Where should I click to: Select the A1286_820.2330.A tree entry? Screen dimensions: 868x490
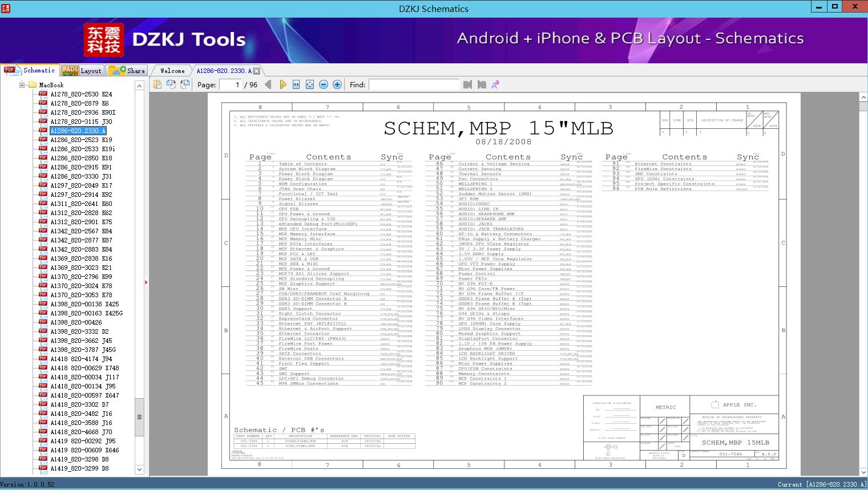tap(78, 131)
